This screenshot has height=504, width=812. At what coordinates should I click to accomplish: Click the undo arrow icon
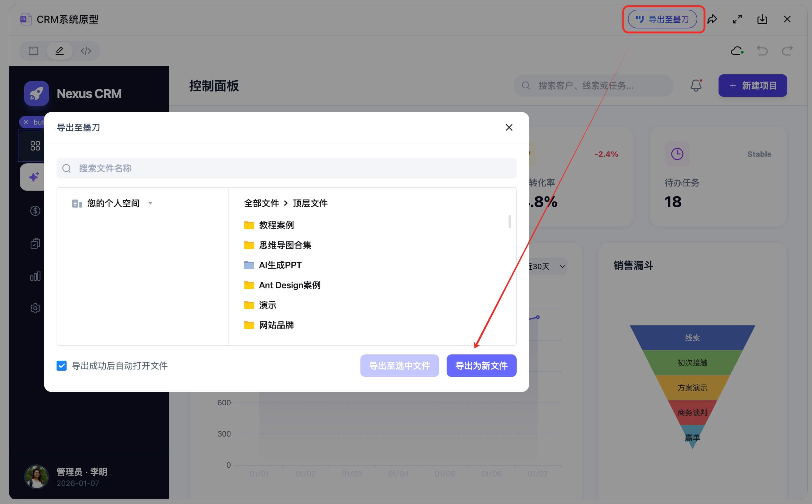pyautogui.click(x=762, y=51)
